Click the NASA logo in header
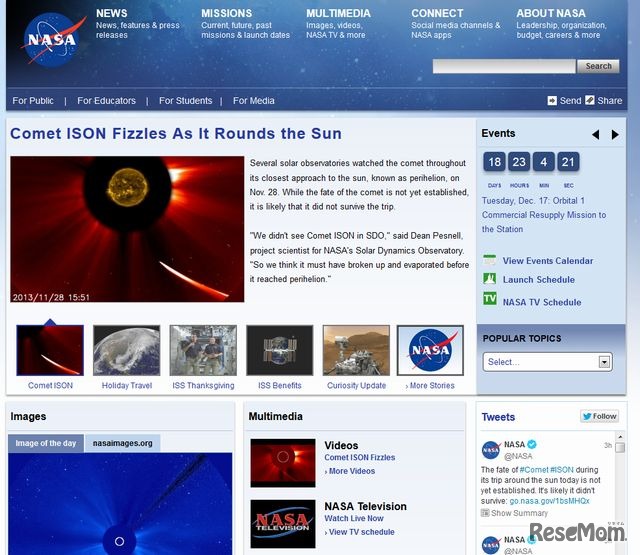This screenshot has width=640, height=555. pyautogui.click(x=50, y=40)
